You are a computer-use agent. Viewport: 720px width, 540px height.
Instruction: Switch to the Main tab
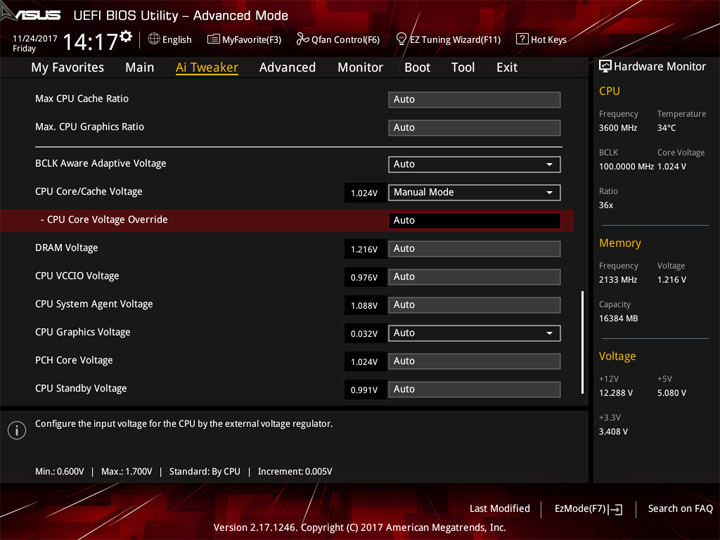pyautogui.click(x=140, y=68)
